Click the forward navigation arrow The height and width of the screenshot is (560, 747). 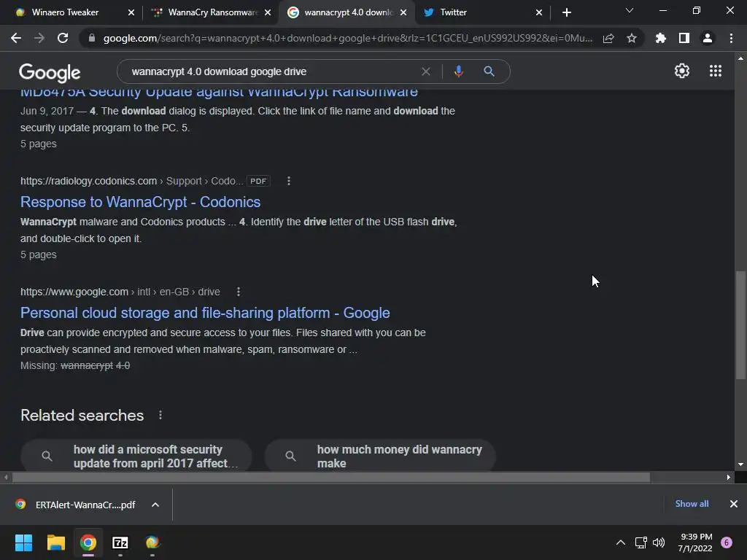pyautogui.click(x=39, y=38)
